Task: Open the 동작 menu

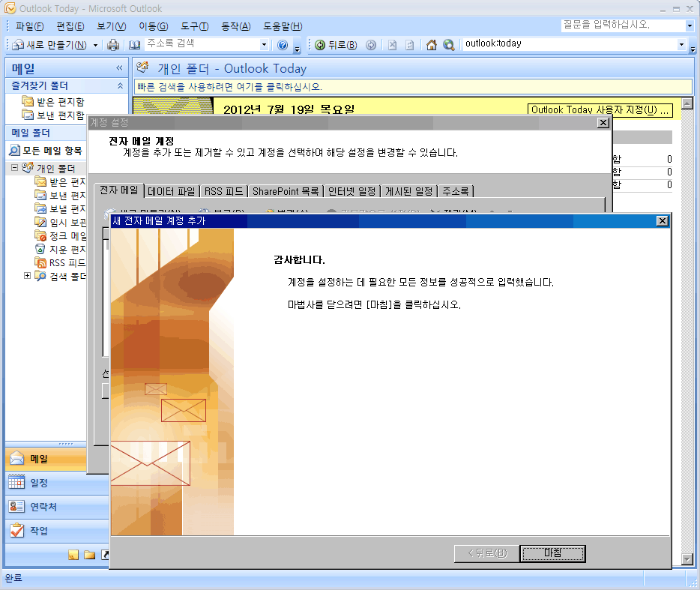Action: point(236,26)
